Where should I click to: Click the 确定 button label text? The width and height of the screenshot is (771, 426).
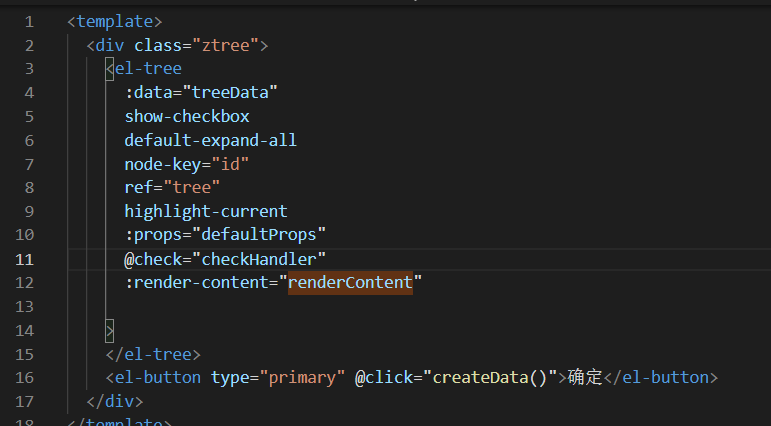[x=587, y=378]
